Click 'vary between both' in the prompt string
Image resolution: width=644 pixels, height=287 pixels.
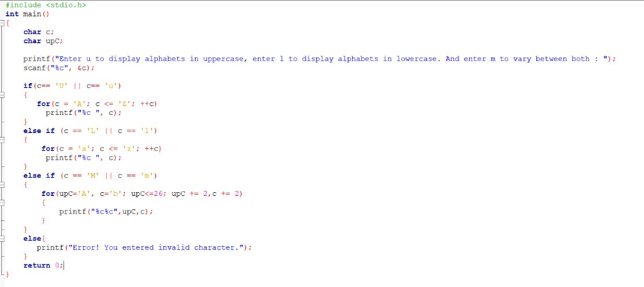552,58
